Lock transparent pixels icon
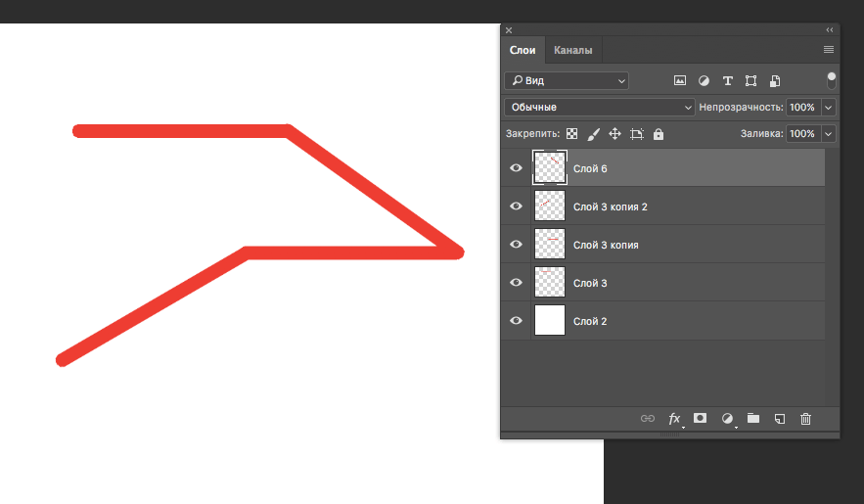The image size is (864, 504). [572, 134]
